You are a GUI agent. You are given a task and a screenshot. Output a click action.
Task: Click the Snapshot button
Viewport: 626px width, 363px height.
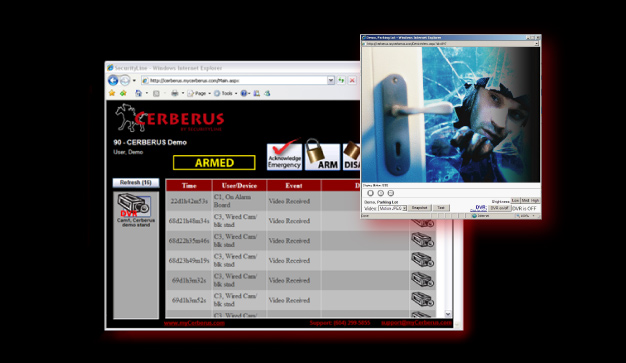(419, 208)
